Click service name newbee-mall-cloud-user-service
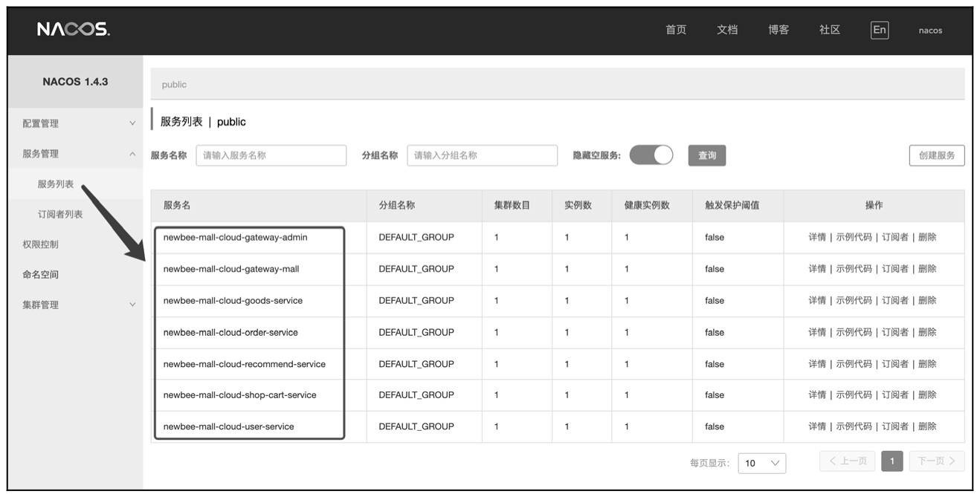980x497 pixels. (x=228, y=426)
